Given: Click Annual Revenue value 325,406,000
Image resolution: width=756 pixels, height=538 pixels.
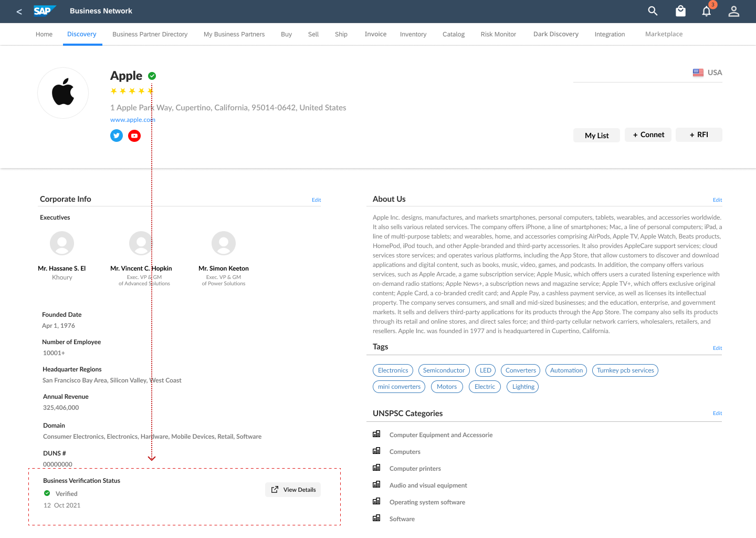Looking at the screenshot, I should [x=61, y=408].
